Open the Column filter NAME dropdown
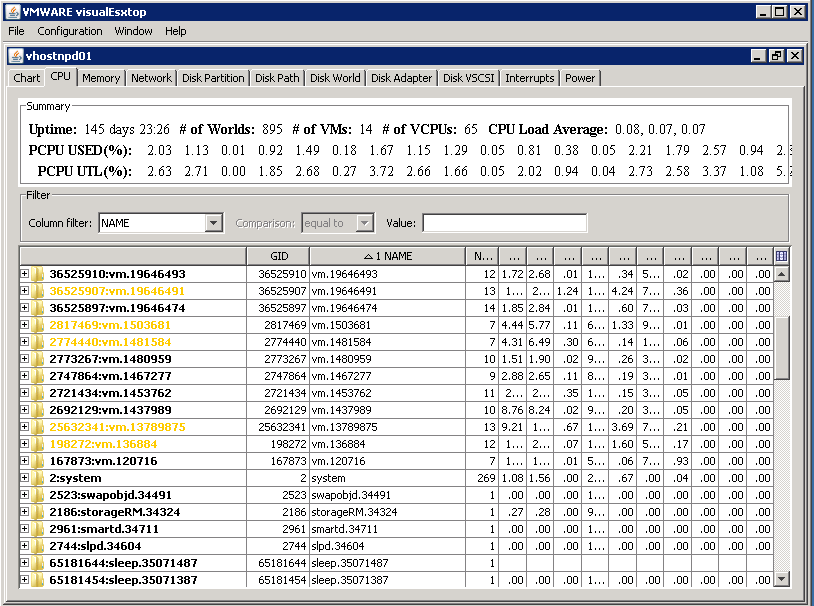 click(161, 223)
